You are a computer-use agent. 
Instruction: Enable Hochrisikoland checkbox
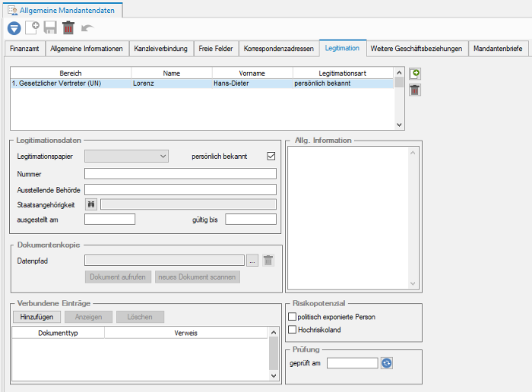click(292, 329)
